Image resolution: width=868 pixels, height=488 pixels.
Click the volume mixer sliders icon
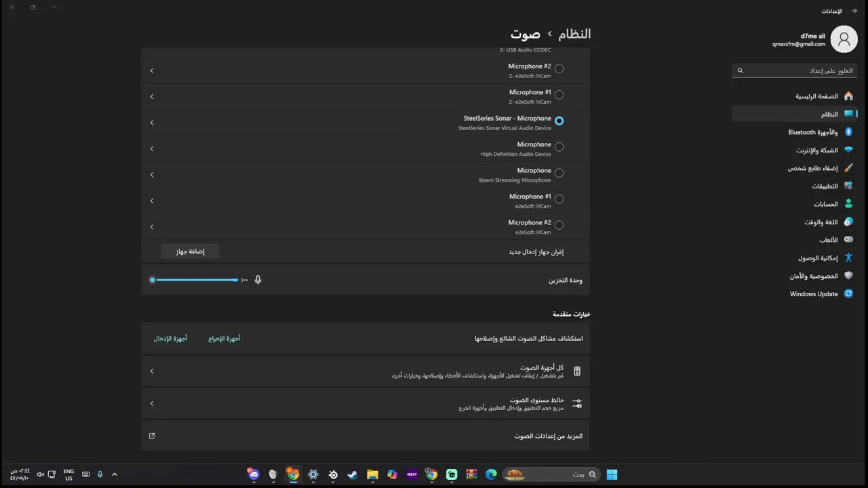(577, 403)
